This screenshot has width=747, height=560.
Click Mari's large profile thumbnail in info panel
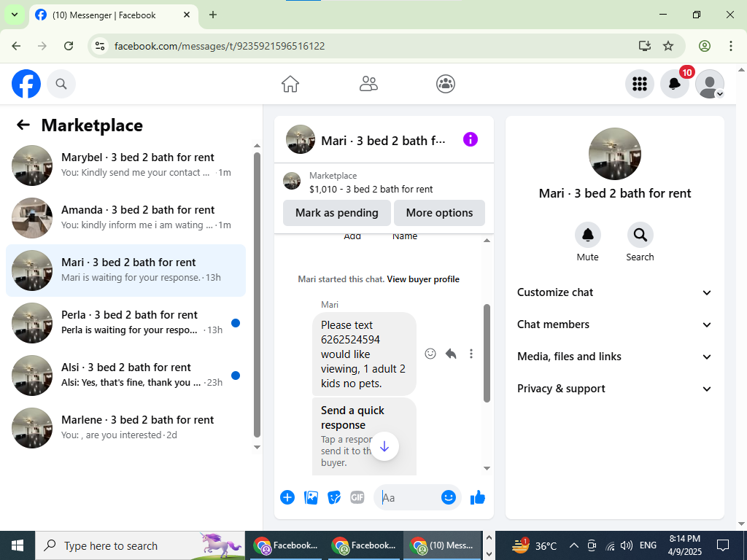[x=614, y=154]
